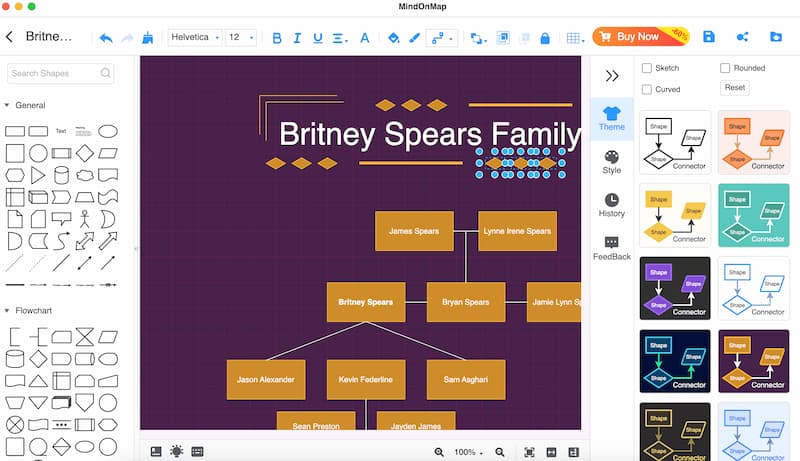Redo the last undone action
Screen dimensions: 800x461
pos(127,38)
